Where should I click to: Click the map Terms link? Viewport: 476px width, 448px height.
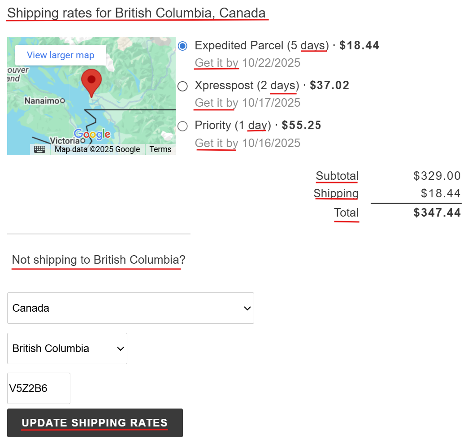[160, 149]
